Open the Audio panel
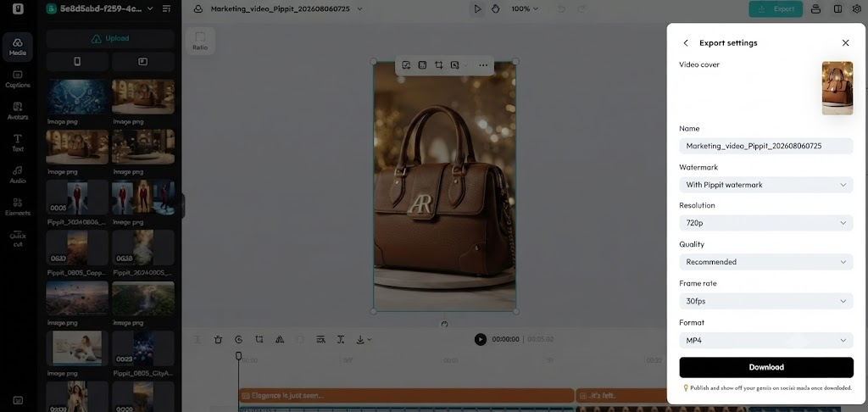This screenshot has width=868, height=412. pos(18,175)
